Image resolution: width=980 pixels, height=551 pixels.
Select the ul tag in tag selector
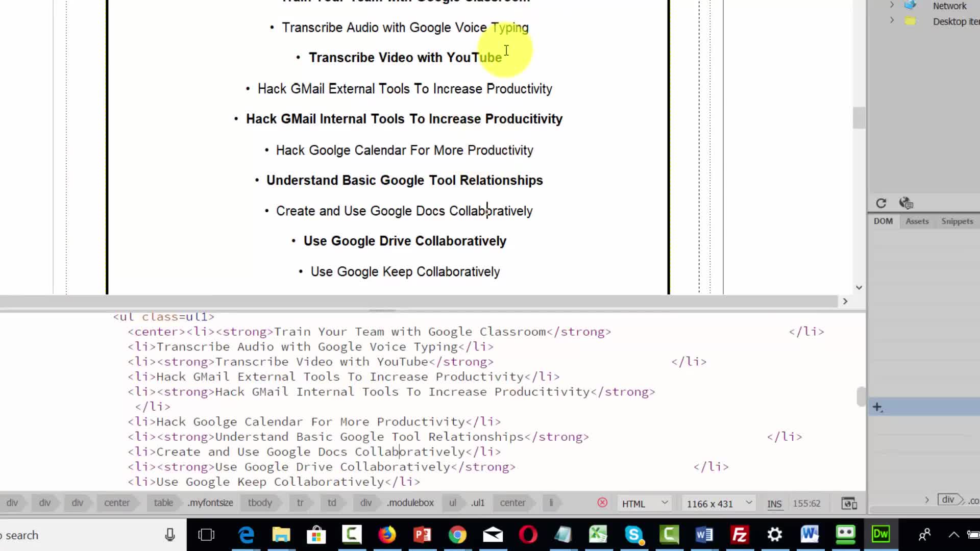(x=452, y=503)
